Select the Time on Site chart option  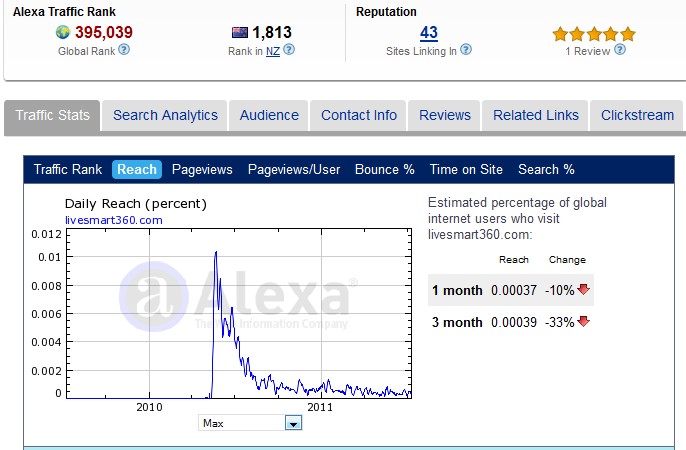coord(466,169)
